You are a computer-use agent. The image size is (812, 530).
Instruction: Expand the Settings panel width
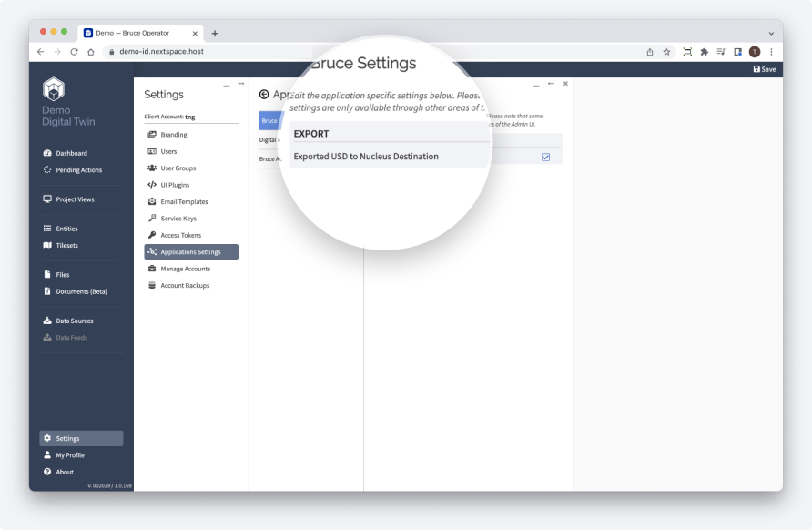tap(241, 84)
